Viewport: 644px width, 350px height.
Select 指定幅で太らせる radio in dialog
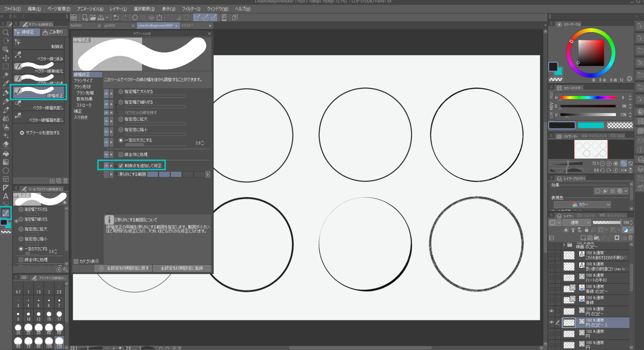121,92
